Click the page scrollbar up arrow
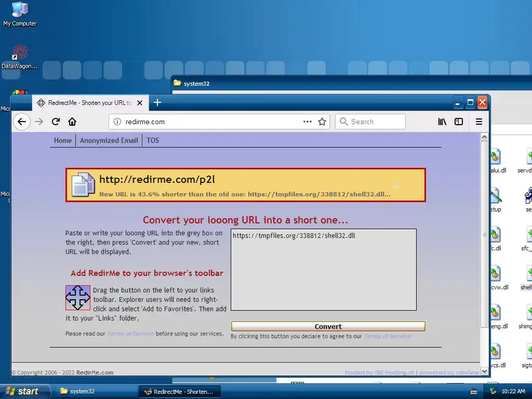This screenshot has height=399, width=532. [485, 137]
